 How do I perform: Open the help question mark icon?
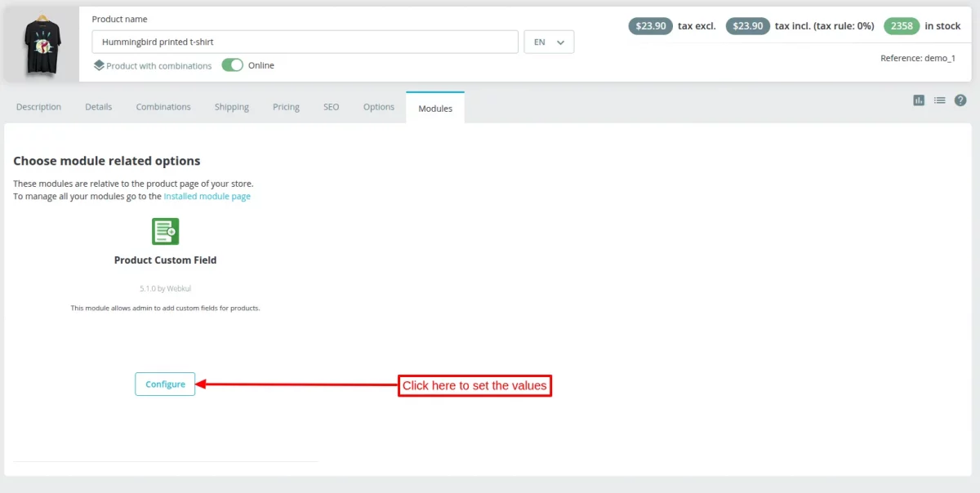(960, 100)
